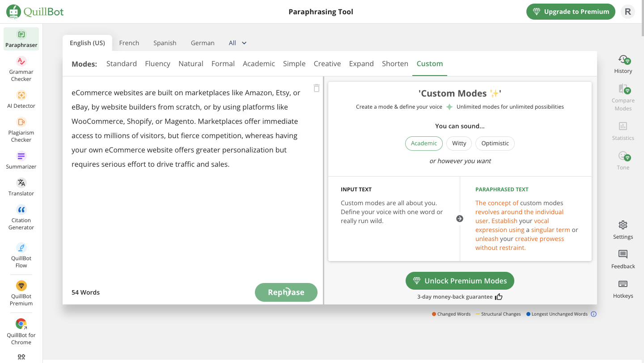The height and width of the screenshot is (363, 644).
Task: Delete input text with trash icon
Action: click(x=317, y=88)
